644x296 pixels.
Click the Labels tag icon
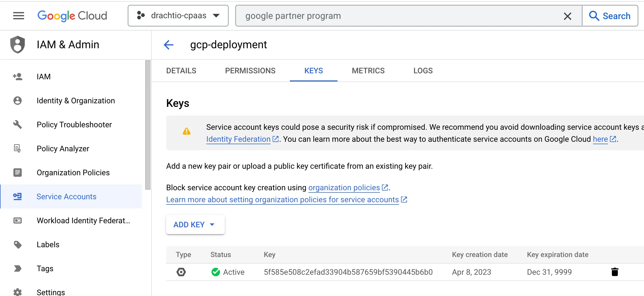coord(18,244)
